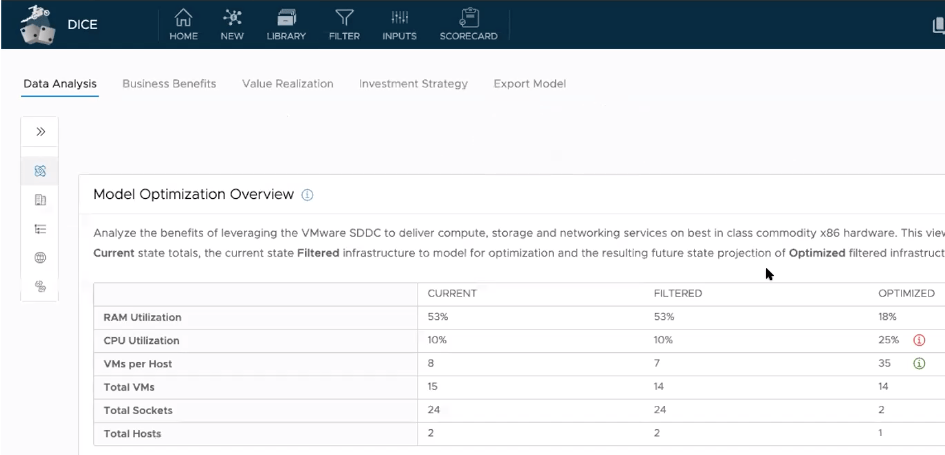Viewport: 945px width, 455px height.
Task: Select the building icon in left sidebar
Action: pos(40,200)
